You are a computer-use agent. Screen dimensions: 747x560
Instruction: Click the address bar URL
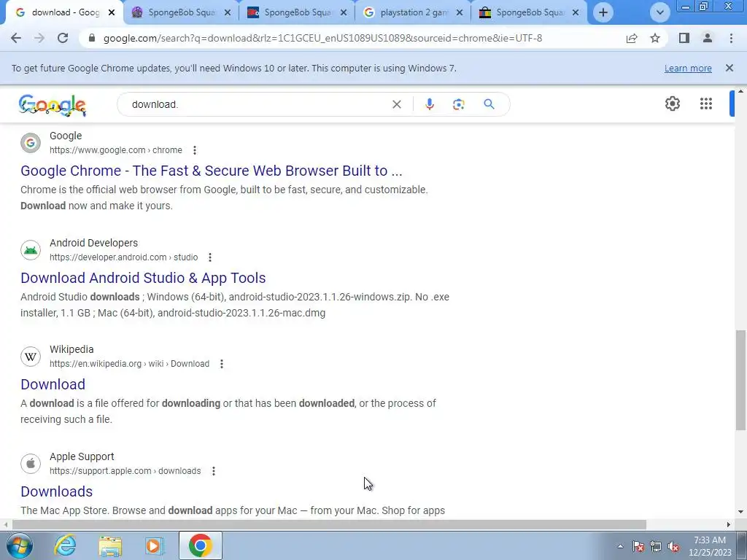tap(322, 38)
